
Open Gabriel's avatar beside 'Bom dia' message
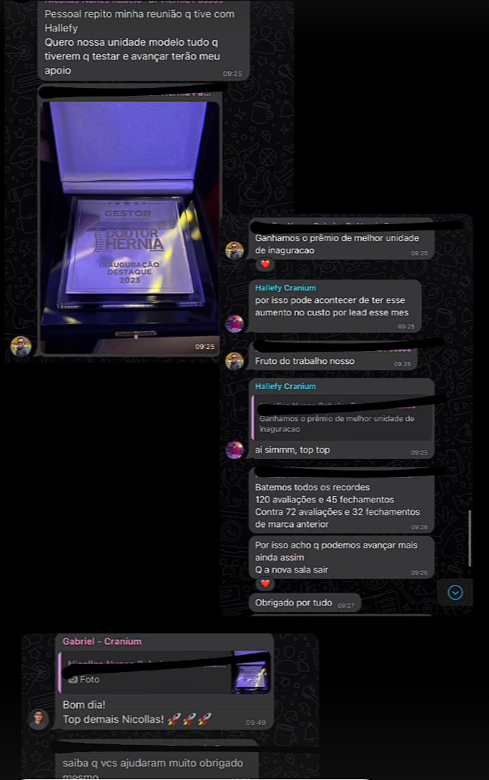coord(38,719)
